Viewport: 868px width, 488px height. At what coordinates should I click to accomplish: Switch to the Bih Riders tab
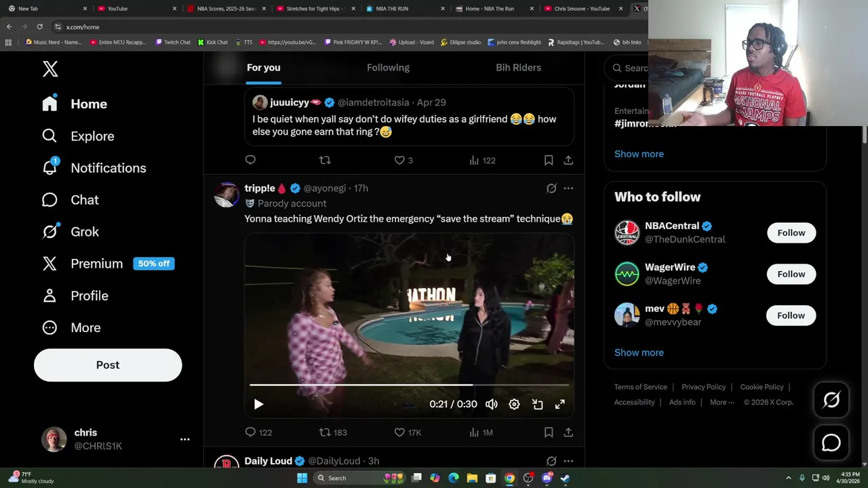[518, 68]
